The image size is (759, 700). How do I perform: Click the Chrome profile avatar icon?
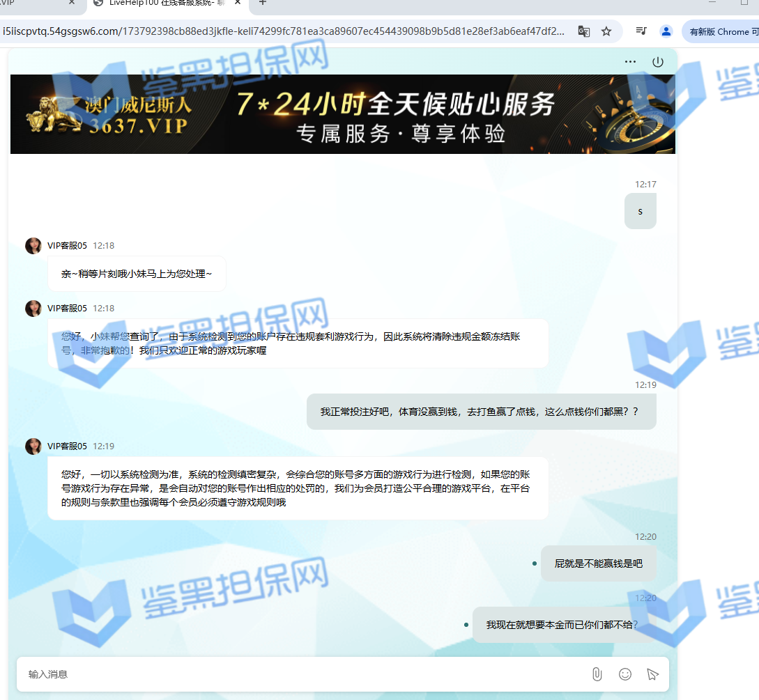coord(666,31)
